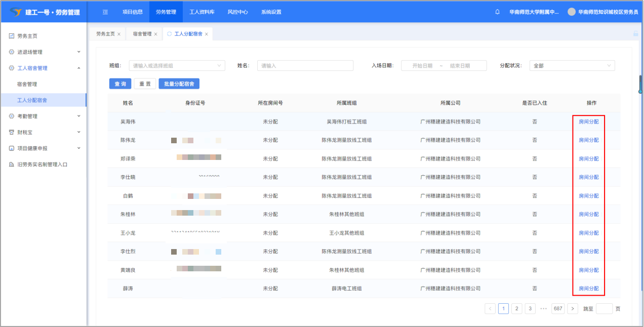Image resolution: width=644 pixels, height=327 pixels.
Task: Go to next page using right arrow
Action: (x=573, y=309)
